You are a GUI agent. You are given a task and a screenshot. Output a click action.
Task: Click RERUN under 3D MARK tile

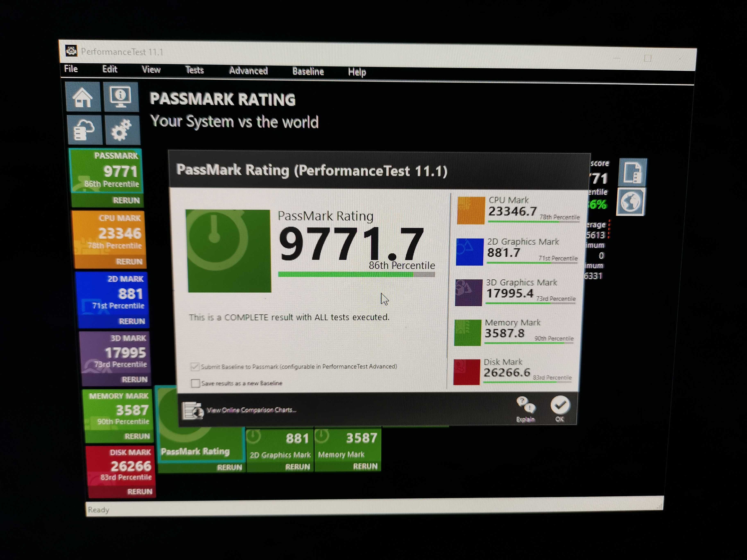pyautogui.click(x=134, y=379)
